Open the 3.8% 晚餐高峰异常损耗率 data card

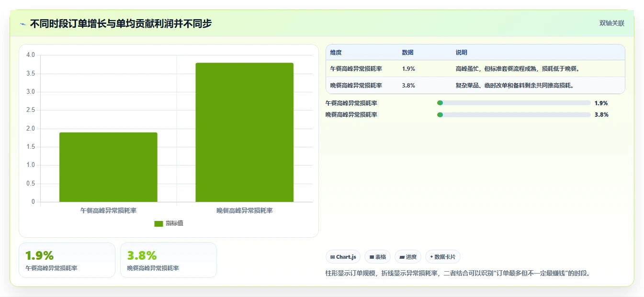(169, 260)
